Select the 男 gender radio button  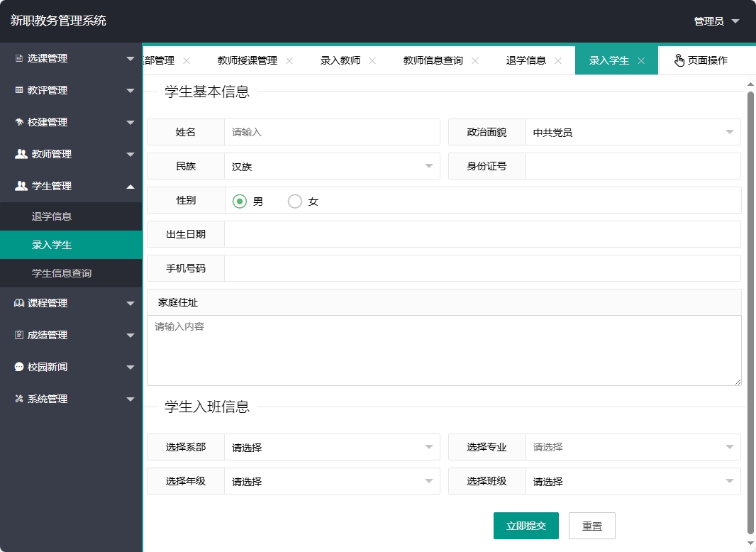(239, 201)
